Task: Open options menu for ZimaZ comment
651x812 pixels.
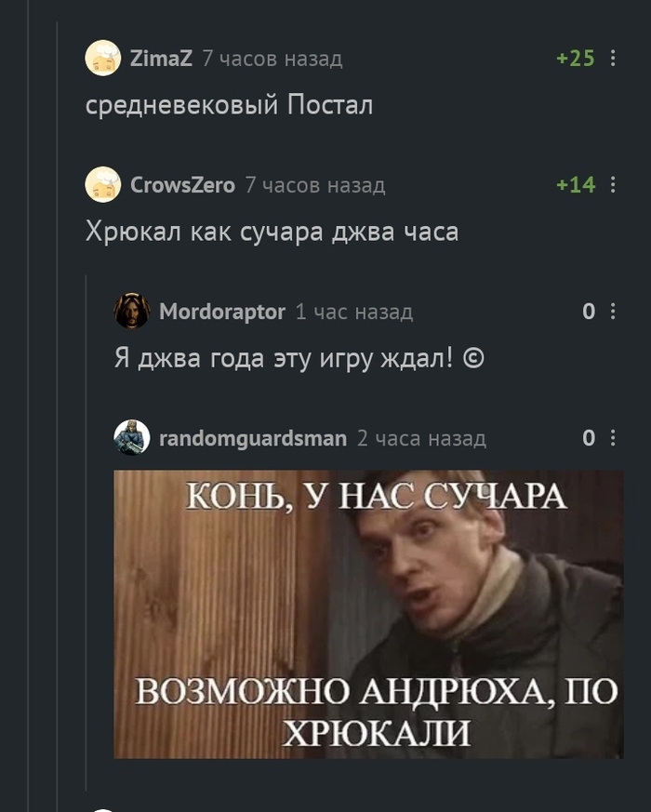Action: tap(613, 58)
